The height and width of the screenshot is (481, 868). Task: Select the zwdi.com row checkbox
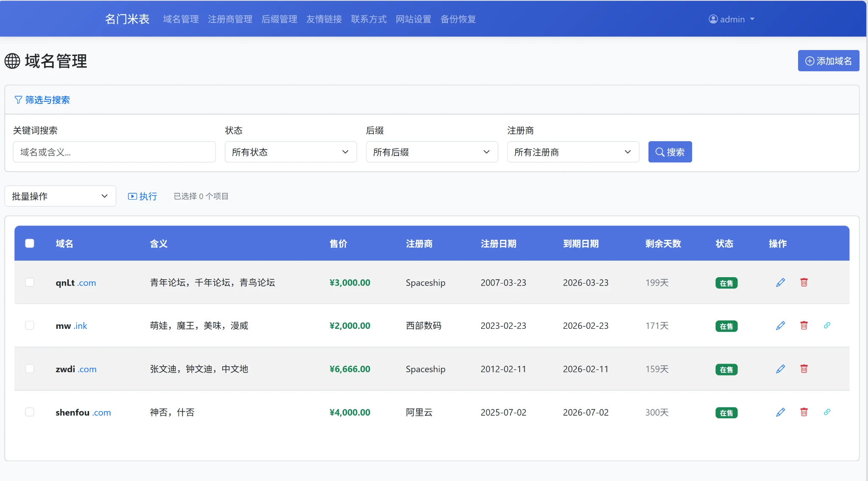(30, 369)
